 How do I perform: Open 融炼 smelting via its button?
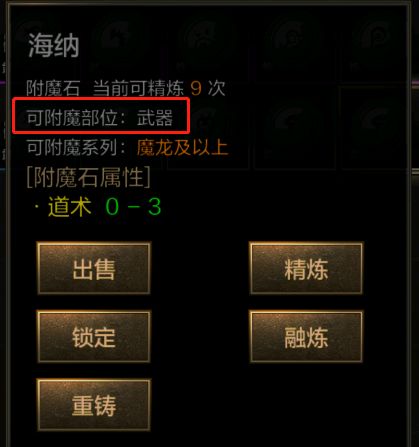306,337
